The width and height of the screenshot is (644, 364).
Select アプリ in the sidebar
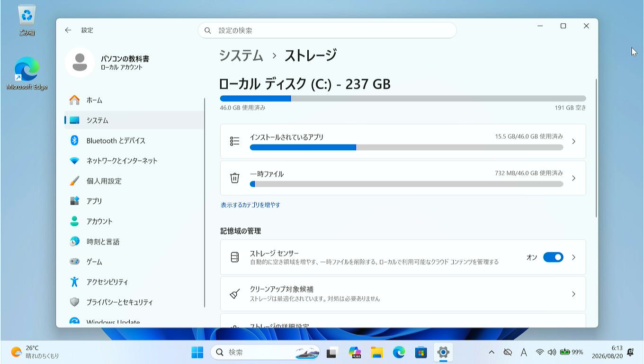click(x=134, y=201)
